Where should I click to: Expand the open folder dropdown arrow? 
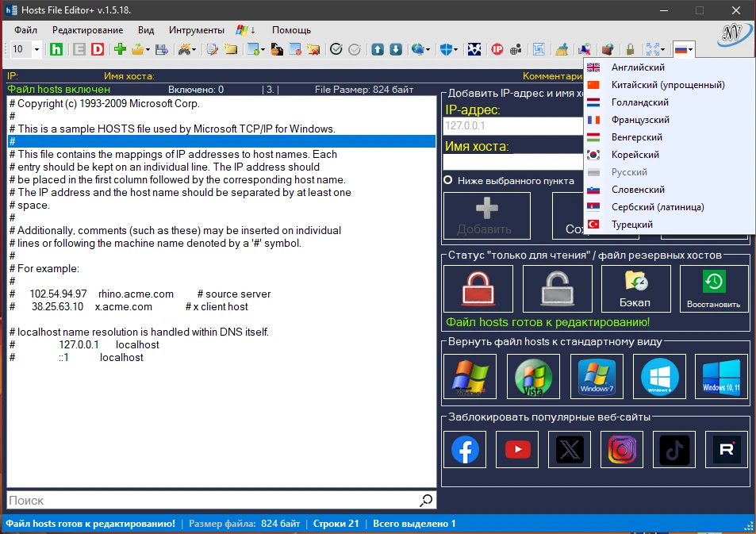tap(148, 49)
